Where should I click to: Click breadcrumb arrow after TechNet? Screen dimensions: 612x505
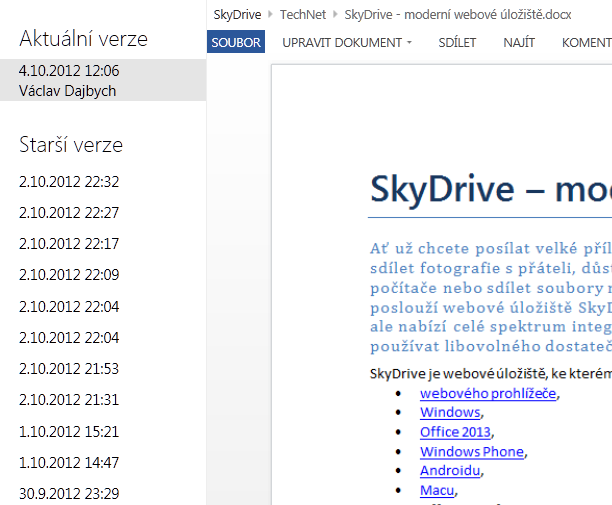coord(335,15)
